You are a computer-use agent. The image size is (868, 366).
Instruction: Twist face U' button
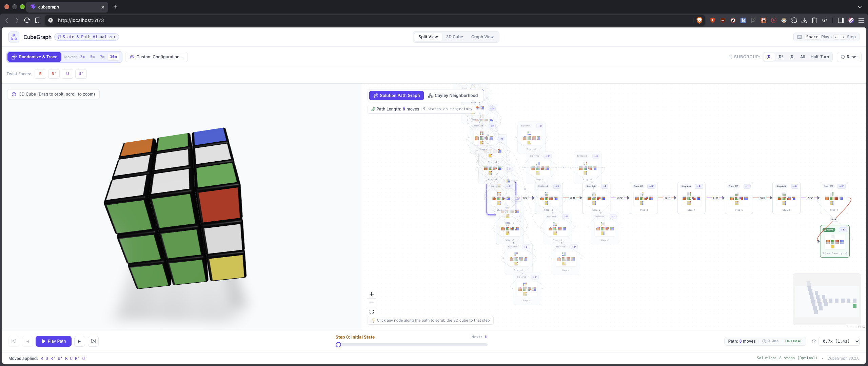coord(81,74)
